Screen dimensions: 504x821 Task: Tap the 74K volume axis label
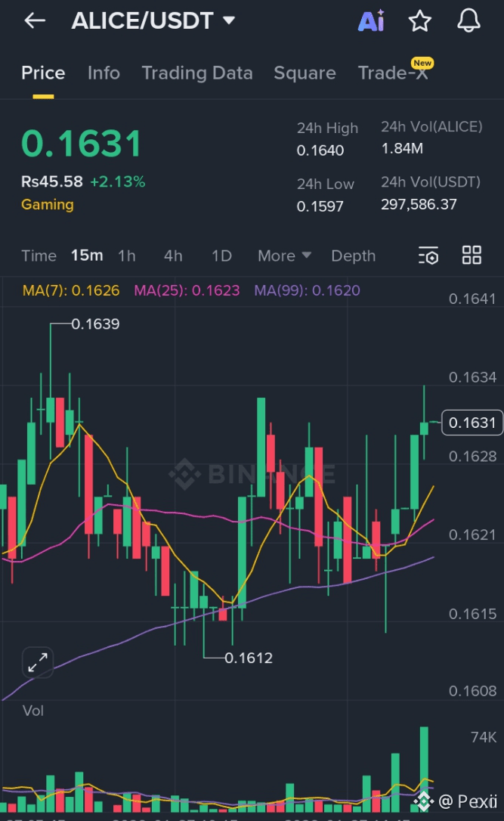pos(483,737)
